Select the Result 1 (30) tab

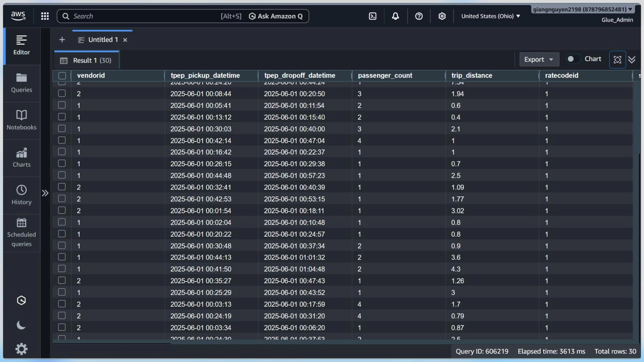[x=86, y=60]
